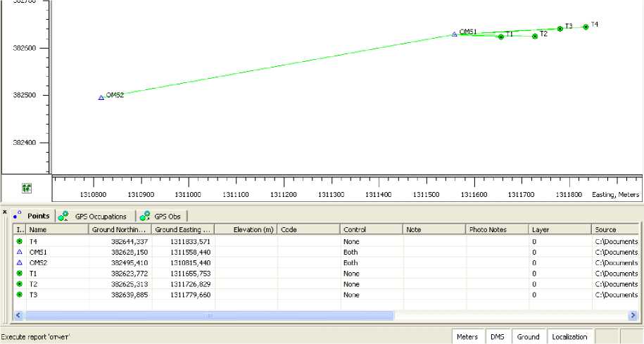Screen dimensions: 644x344
Task: Click the Localization status bar cell
Action: click(x=569, y=336)
